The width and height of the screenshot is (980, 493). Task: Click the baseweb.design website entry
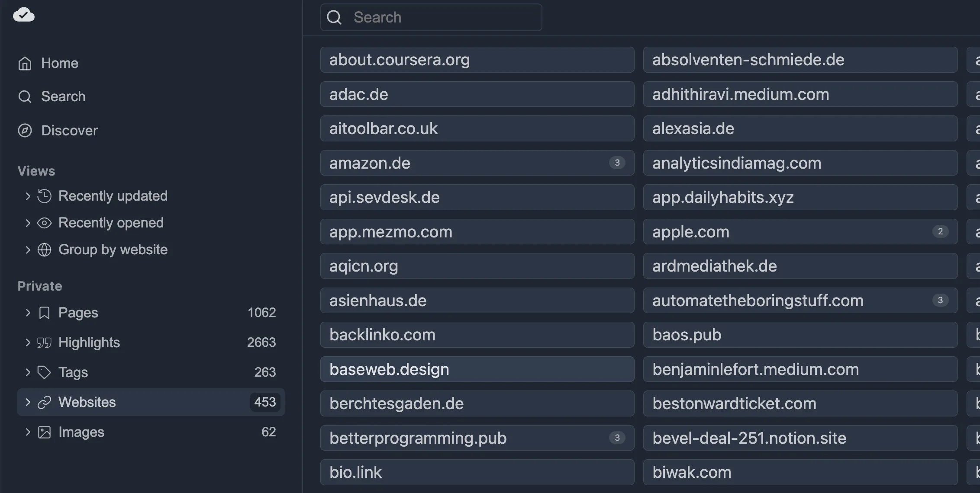click(x=477, y=369)
